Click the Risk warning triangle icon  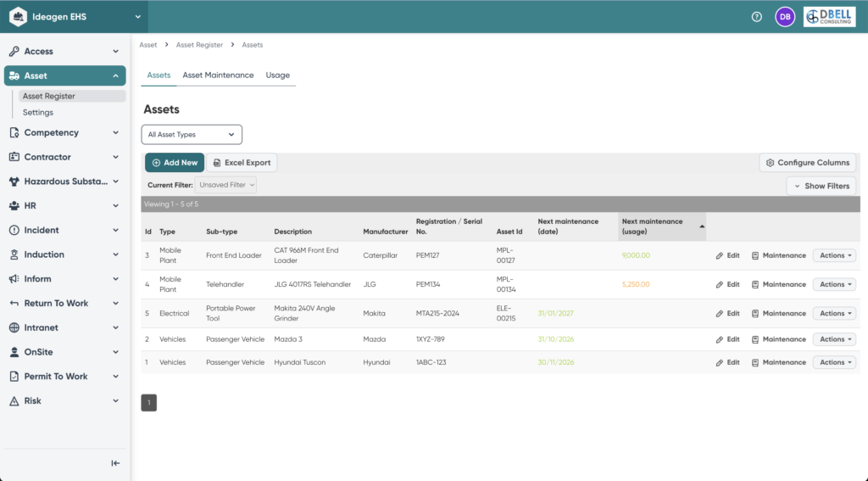[14, 400]
